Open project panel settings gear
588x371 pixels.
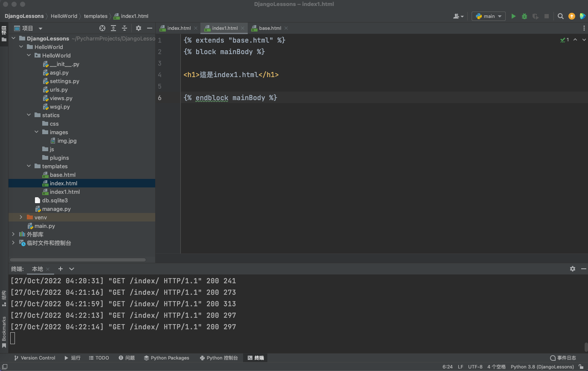coord(139,28)
